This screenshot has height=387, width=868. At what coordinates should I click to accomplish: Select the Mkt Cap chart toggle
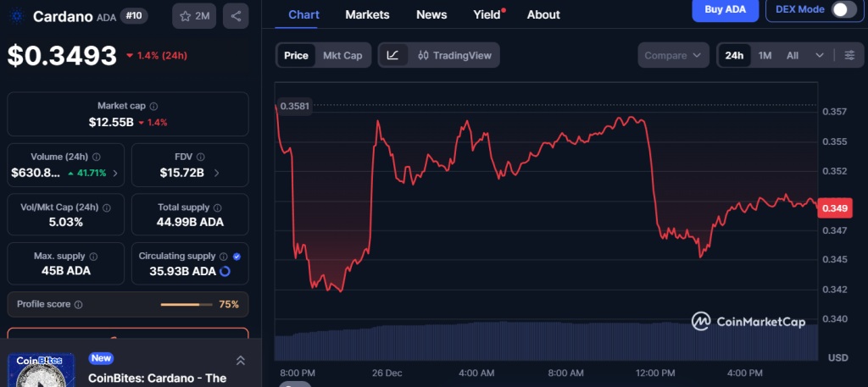342,55
